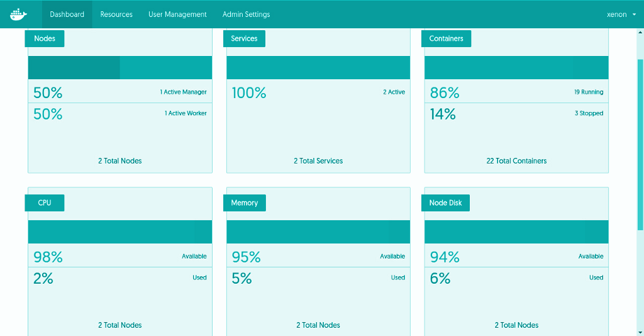Click the CPU panel label
Image resolution: width=644 pixels, height=336 pixels.
click(x=45, y=203)
